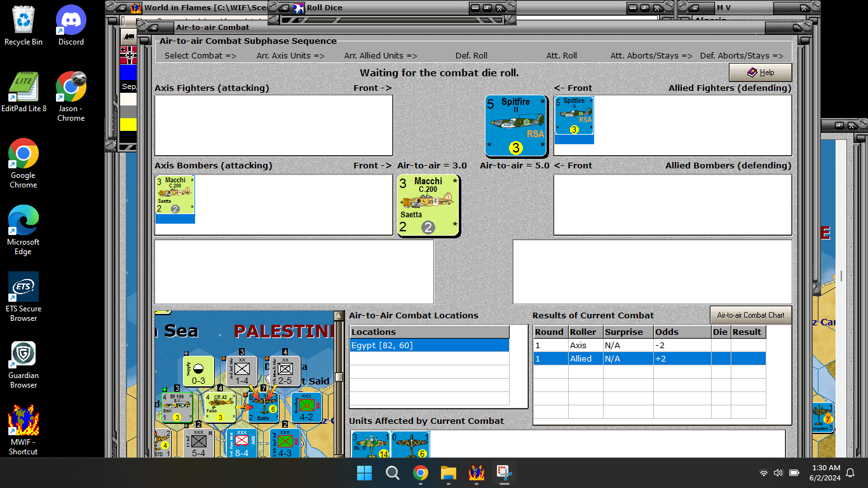
Task: Select the large Macchi C.200 Saetta counter
Action: [x=428, y=206]
